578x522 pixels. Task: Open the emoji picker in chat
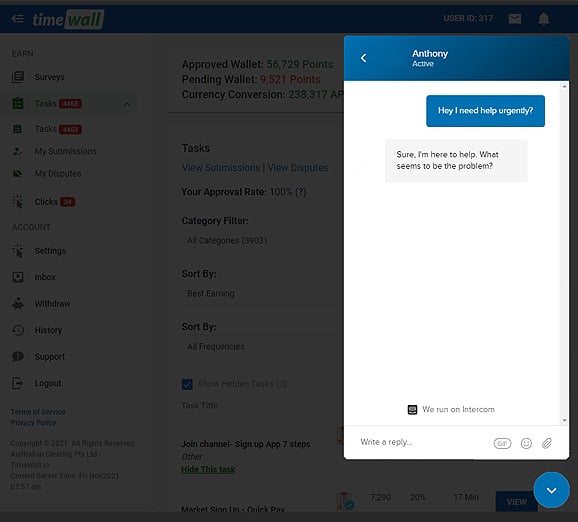(x=526, y=443)
